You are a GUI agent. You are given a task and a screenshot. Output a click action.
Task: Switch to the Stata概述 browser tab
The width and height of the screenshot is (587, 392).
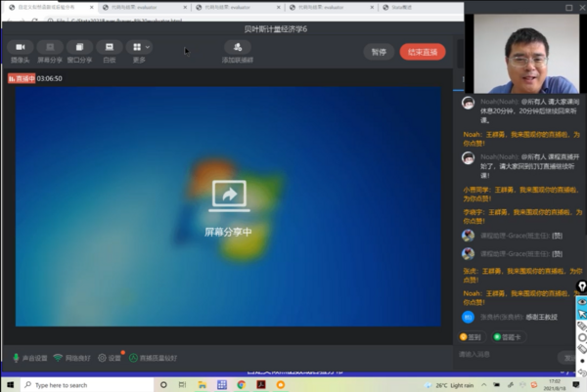click(x=402, y=8)
